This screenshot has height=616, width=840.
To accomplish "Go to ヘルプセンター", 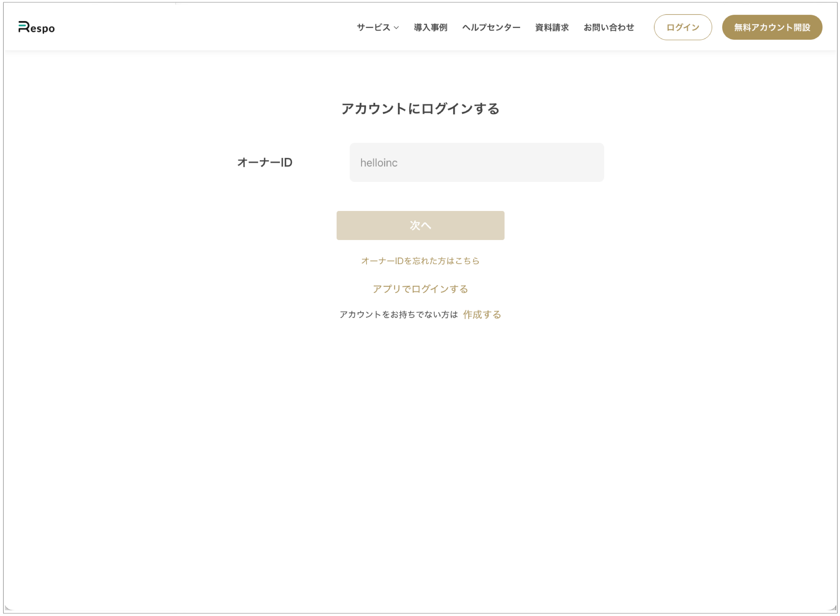I will tap(491, 28).
